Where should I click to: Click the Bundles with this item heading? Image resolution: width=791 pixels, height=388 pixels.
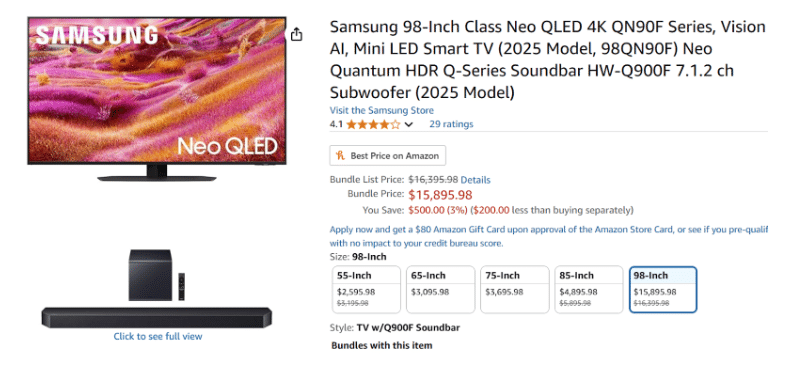click(382, 346)
